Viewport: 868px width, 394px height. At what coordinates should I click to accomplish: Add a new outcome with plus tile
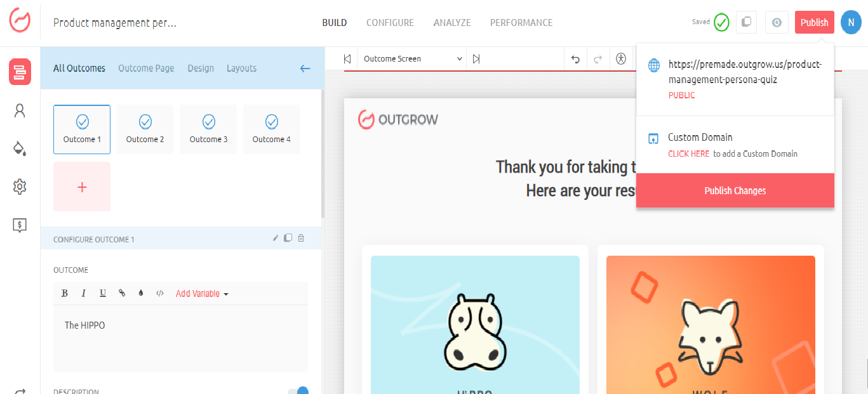point(82,187)
